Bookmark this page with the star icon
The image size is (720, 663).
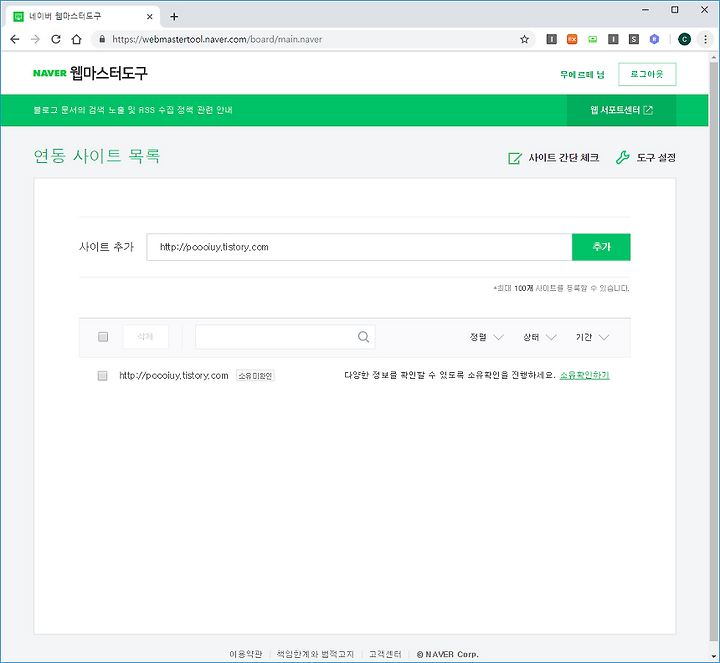pyautogui.click(x=524, y=39)
